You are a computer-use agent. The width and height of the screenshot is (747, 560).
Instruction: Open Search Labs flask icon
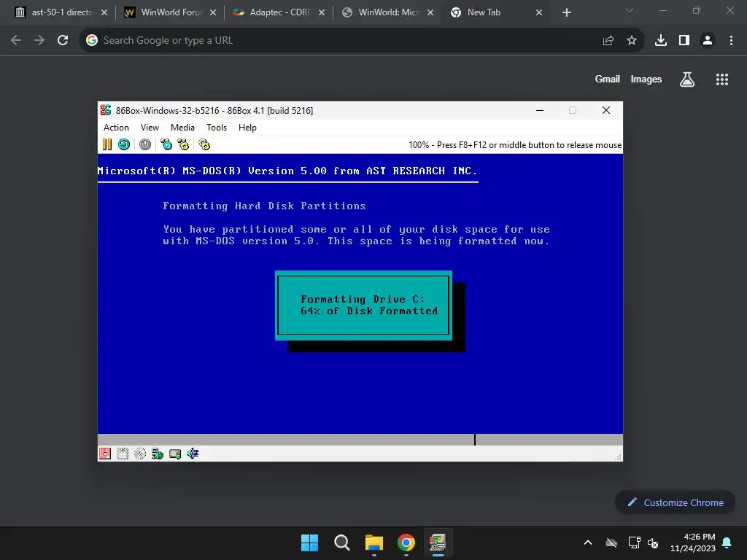pyautogui.click(x=687, y=79)
